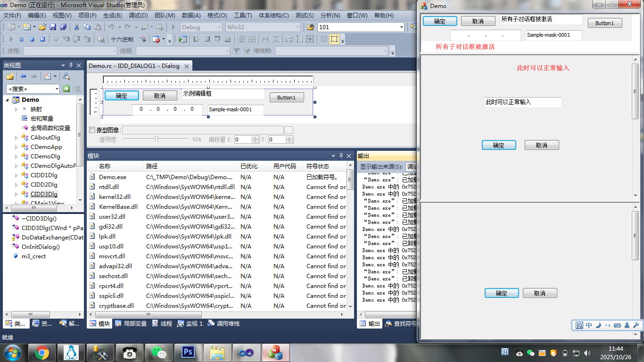
Task: Open the Class View search box dropdown
Action: [x=57, y=89]
